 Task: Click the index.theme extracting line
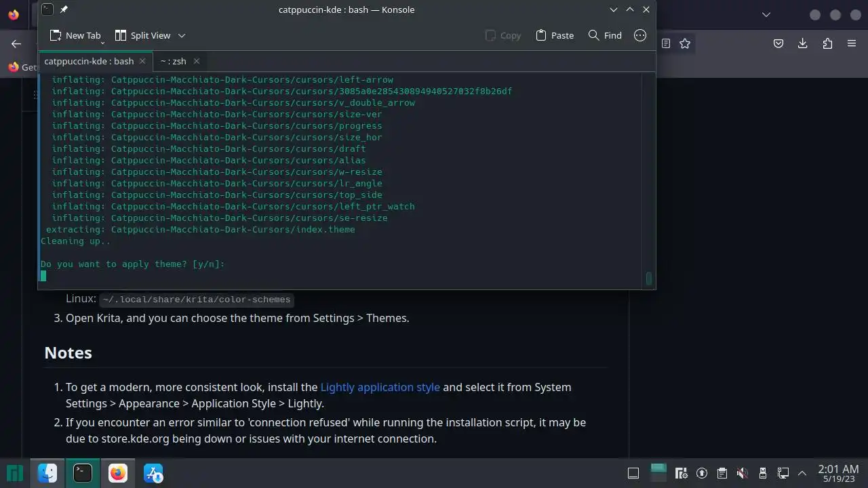coord(200,229)
